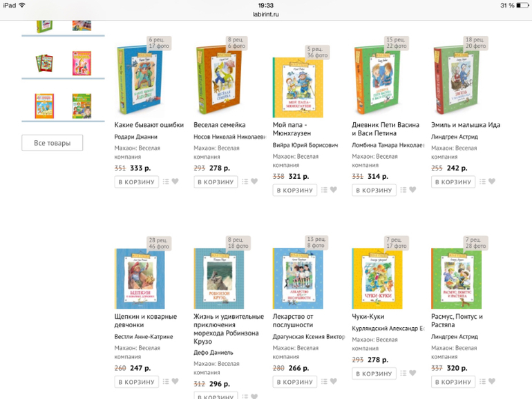Click pink book thumbnail in left sidebar
The width and height of the screenshot is (532, 399).
(82, 63)
